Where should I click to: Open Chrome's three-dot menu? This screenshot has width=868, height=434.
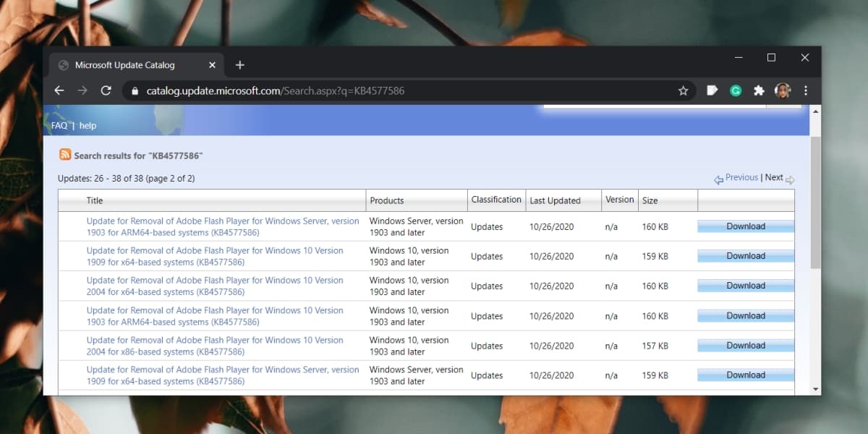click(806, 90)
